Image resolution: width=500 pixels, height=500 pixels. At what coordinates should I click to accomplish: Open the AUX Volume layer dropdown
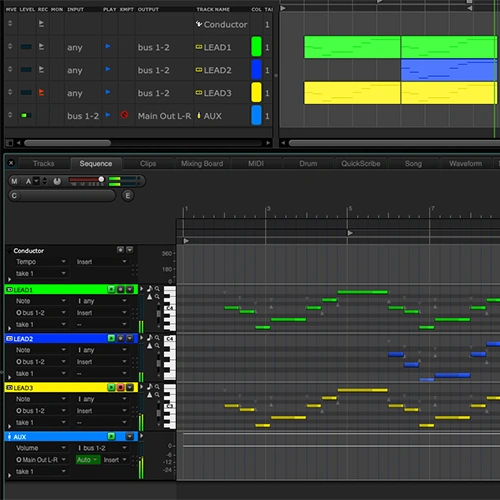[x=41, y=448]
